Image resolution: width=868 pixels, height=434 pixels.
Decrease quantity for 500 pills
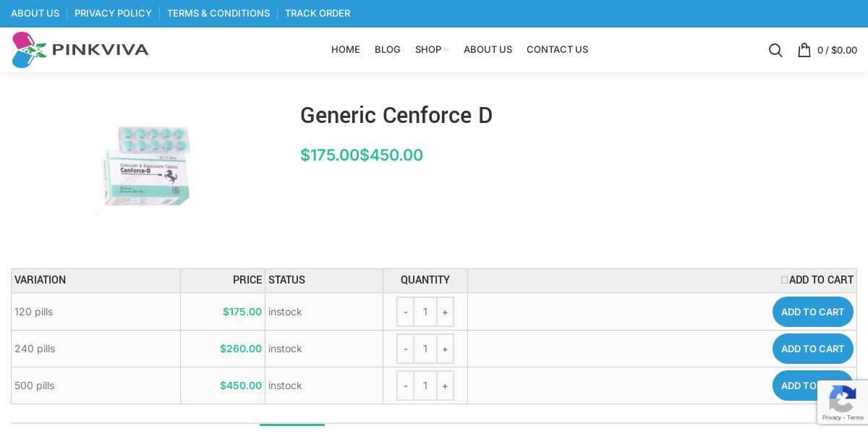pos(406,386)
